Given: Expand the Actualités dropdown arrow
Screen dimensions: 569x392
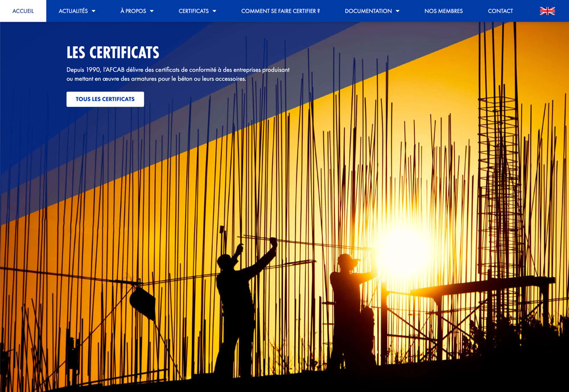Looking at the screenshot, I should (x=94, y=11).
